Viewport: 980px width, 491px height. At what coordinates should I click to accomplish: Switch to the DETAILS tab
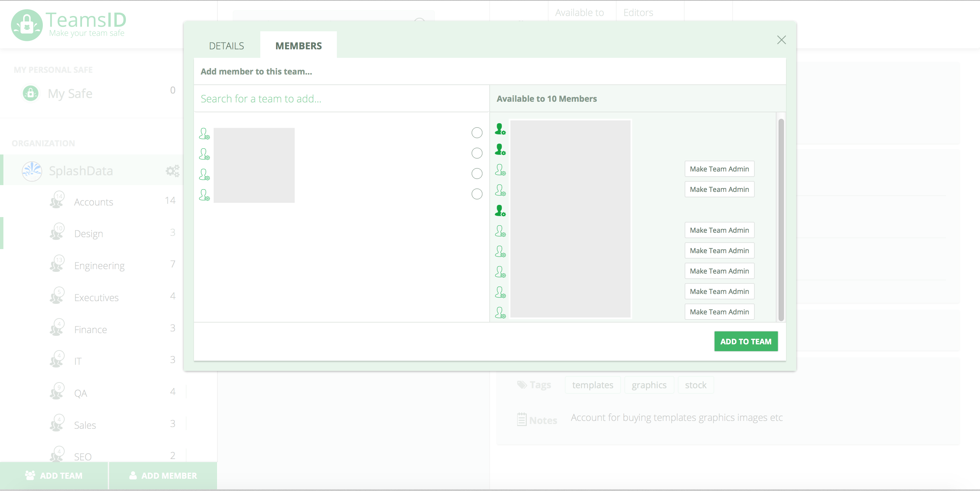point(226,46)
